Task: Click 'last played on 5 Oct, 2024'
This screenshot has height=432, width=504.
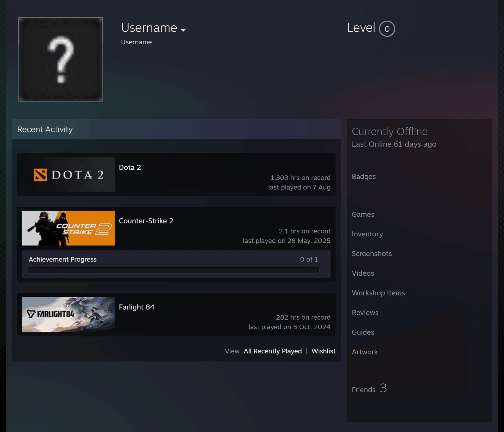Action: [x=289, y=327]
